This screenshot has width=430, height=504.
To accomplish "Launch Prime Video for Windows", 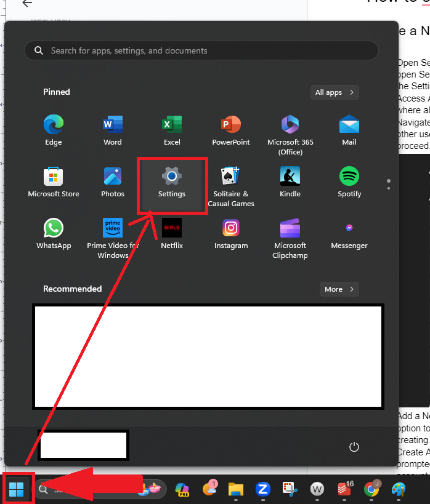I will point(113,238).
